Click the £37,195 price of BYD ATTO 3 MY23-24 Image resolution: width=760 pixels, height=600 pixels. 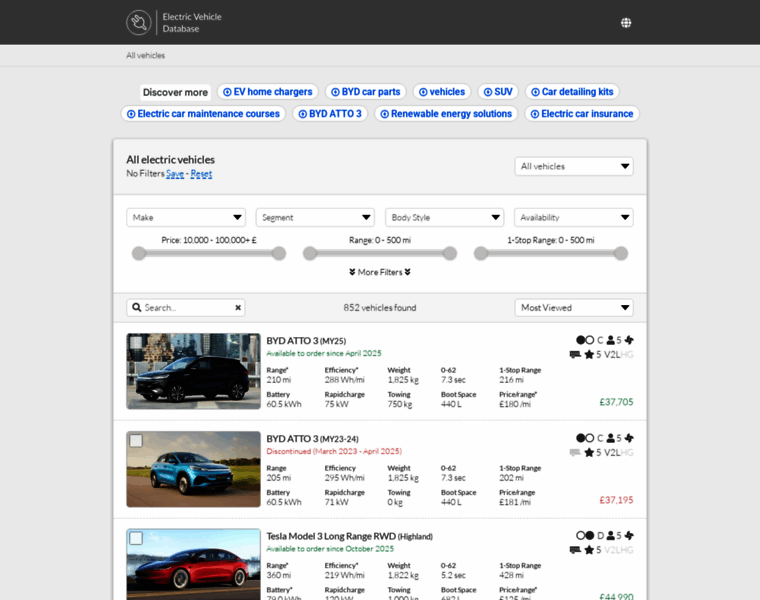616,500
